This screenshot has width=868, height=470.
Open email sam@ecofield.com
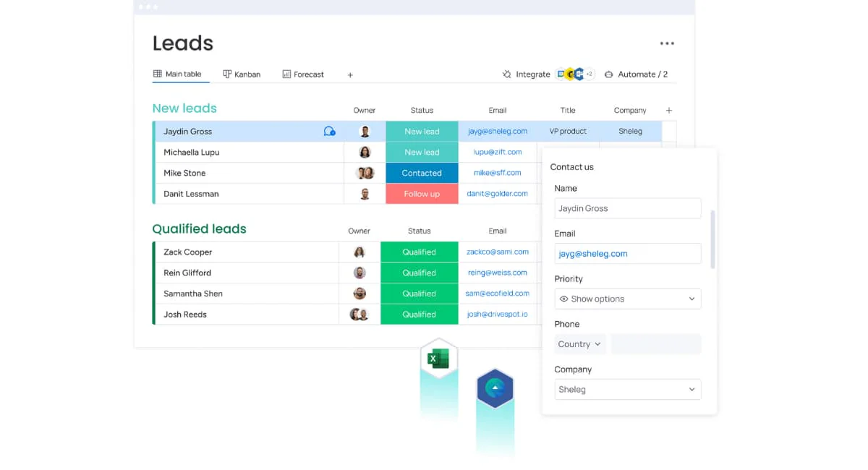[498, 294]
